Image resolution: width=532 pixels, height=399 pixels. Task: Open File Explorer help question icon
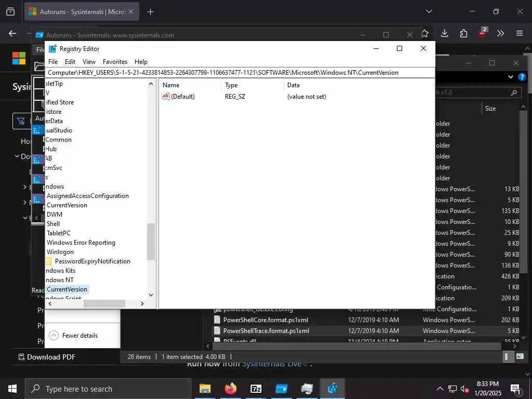[522, 77]
